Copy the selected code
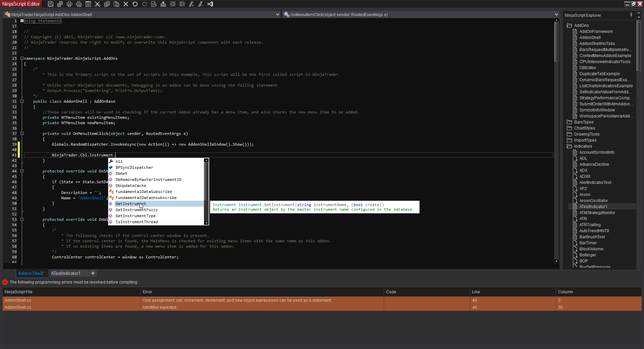The height and width of the screenshot is (349, 644). click(107, 4)
